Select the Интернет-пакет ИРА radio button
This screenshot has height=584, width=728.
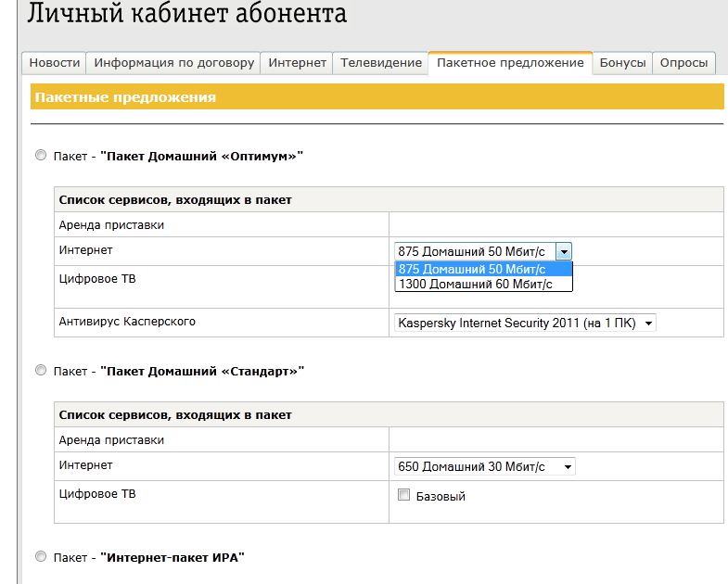pos(40,556)
